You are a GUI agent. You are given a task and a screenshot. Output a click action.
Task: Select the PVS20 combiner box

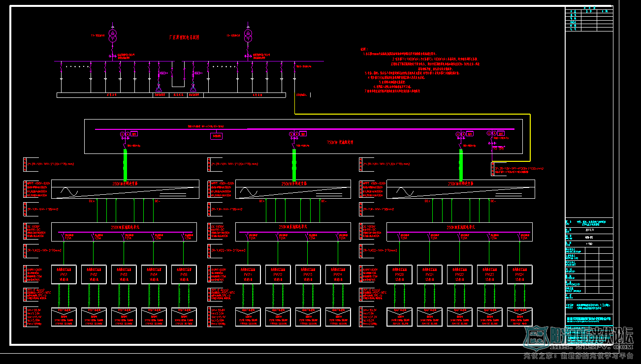(x=400, y=274)
